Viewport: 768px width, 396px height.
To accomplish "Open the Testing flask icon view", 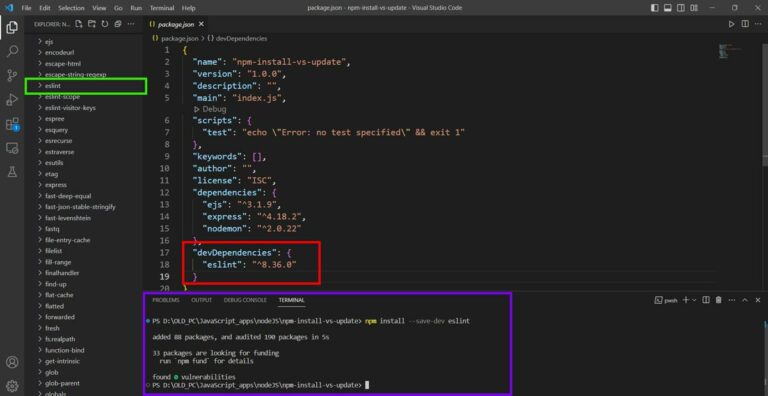I will (x=12, y=172).
